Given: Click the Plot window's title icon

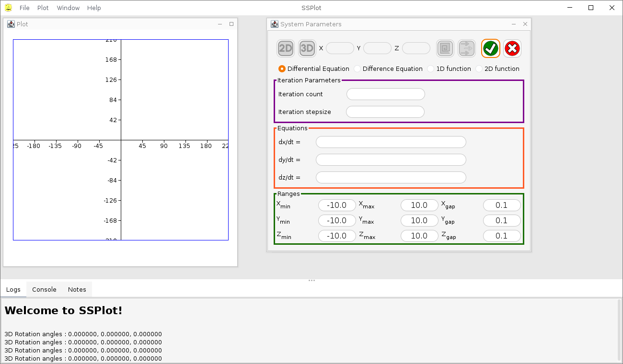Looking at the screenshot, I should click(11, 24).
